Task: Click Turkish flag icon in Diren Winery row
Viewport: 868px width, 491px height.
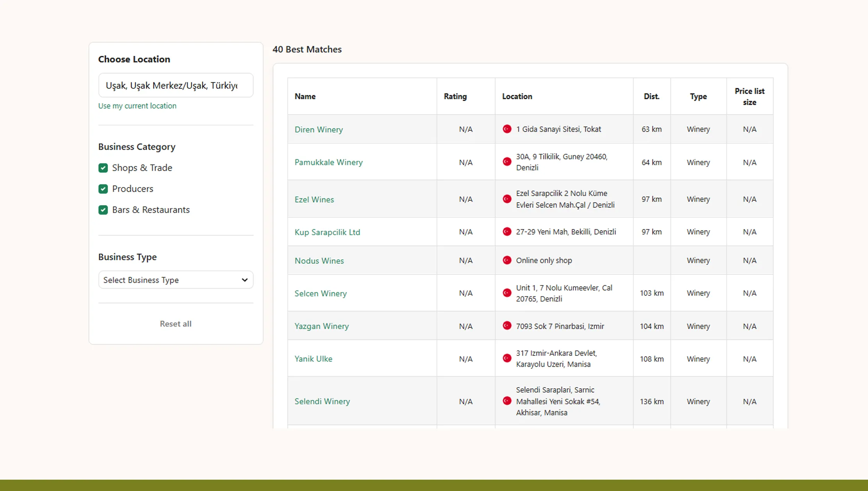Action: pyautogui.click(x=507, y=129)
